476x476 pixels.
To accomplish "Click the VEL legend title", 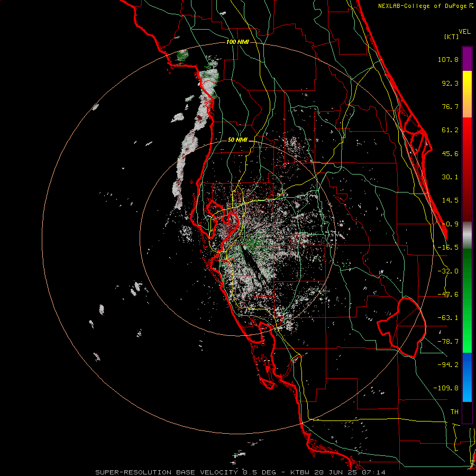I will coord(464,31).
